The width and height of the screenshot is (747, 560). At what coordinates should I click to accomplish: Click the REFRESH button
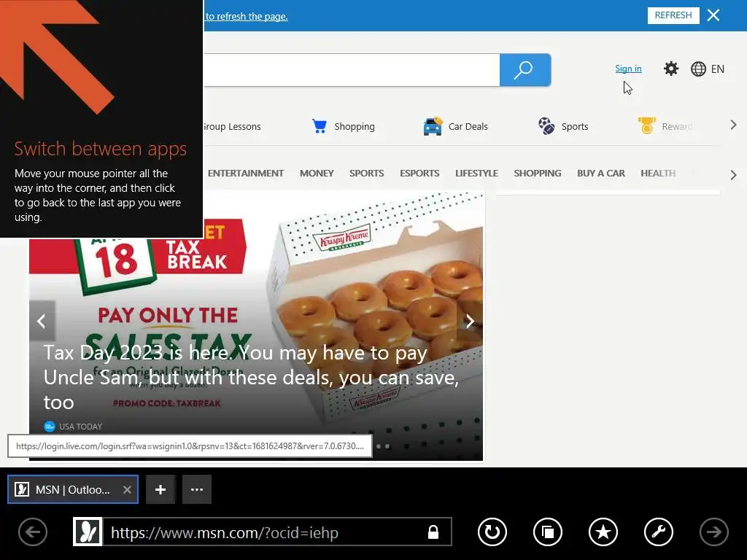(x=673, y=15)
